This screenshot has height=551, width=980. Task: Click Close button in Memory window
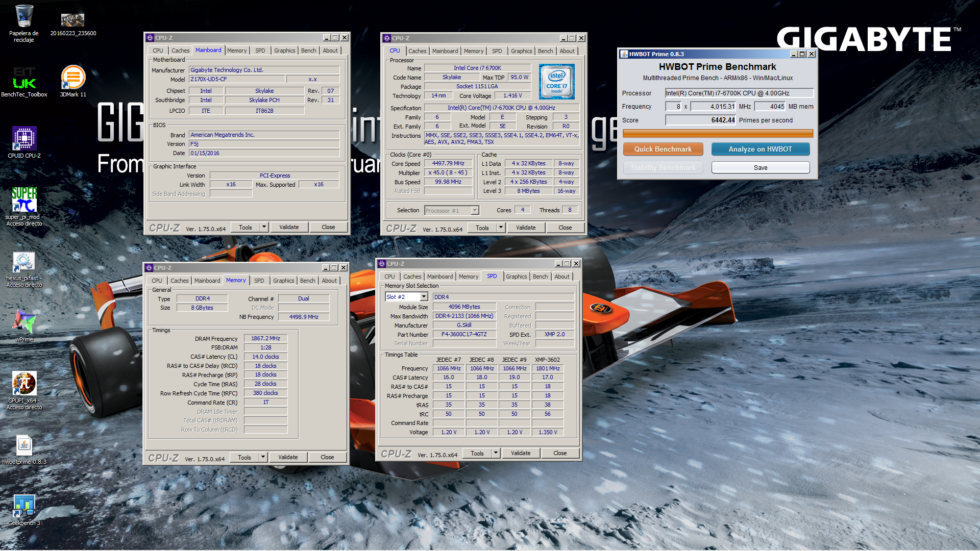pos(327,457)
